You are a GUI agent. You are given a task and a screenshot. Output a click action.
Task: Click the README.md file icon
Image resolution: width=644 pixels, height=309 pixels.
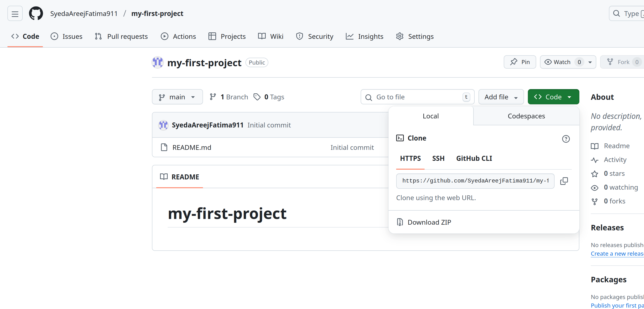164,147
